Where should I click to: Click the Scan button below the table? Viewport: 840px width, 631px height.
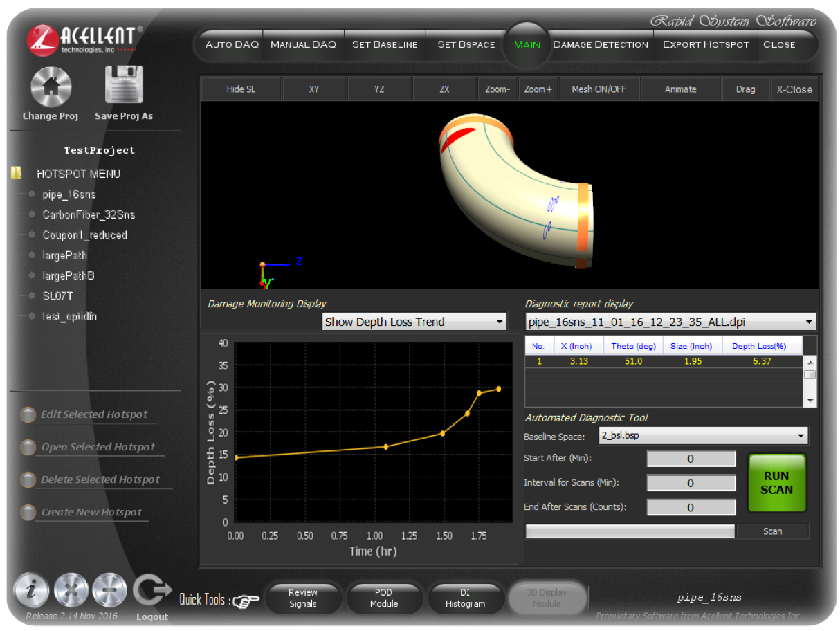pos(773,531)
